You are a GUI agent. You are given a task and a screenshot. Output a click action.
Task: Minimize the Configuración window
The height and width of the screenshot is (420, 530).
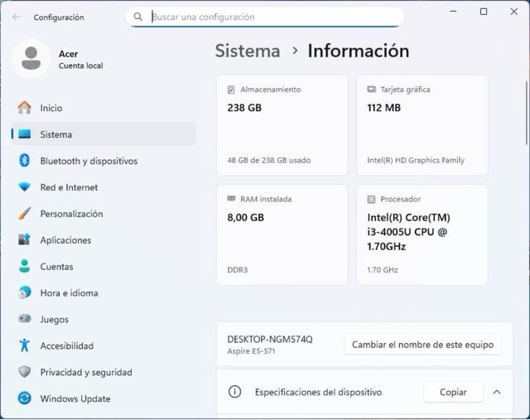pyautogui.click(x=453, y=12)
